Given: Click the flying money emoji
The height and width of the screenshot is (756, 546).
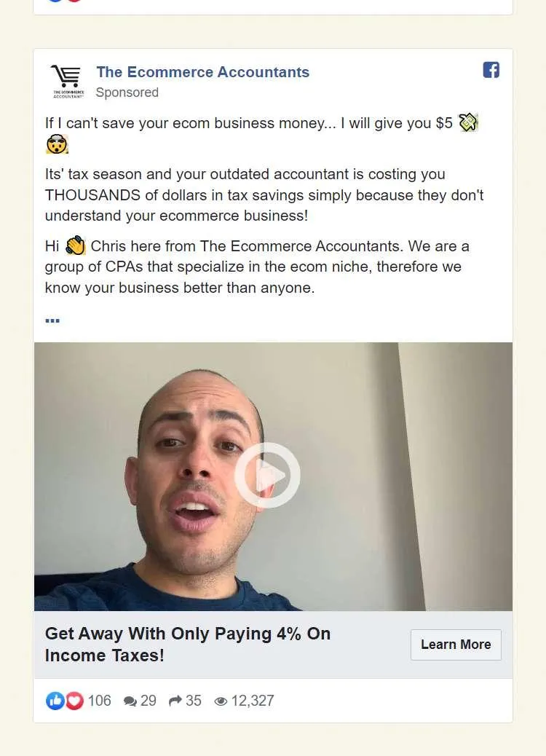Looking at the screenshot, I should [468, 122].
